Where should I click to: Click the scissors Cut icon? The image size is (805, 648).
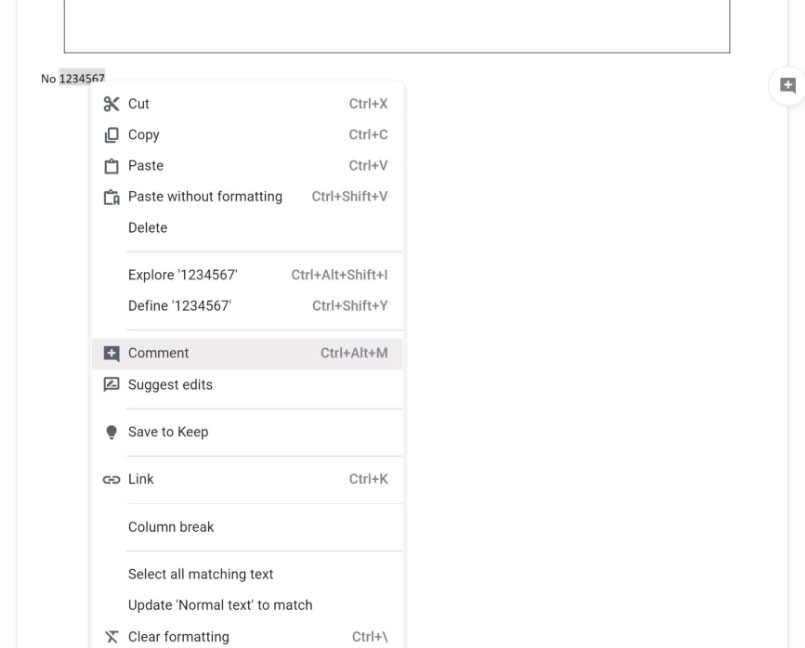coord(111,104)
